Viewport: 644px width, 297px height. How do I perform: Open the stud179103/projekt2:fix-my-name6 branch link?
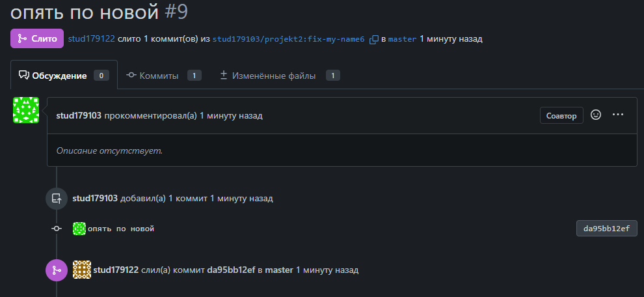pos(288,39)
